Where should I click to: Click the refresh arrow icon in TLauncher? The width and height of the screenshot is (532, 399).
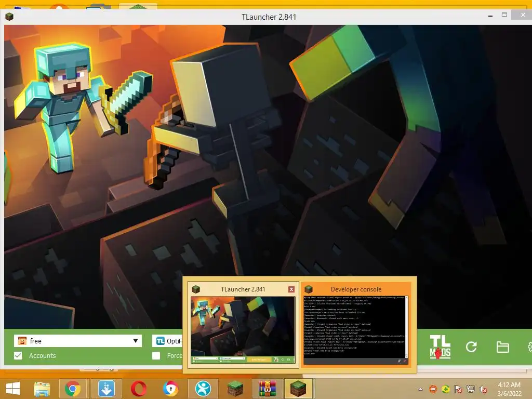pyautogui.click(x=471, y=347)
